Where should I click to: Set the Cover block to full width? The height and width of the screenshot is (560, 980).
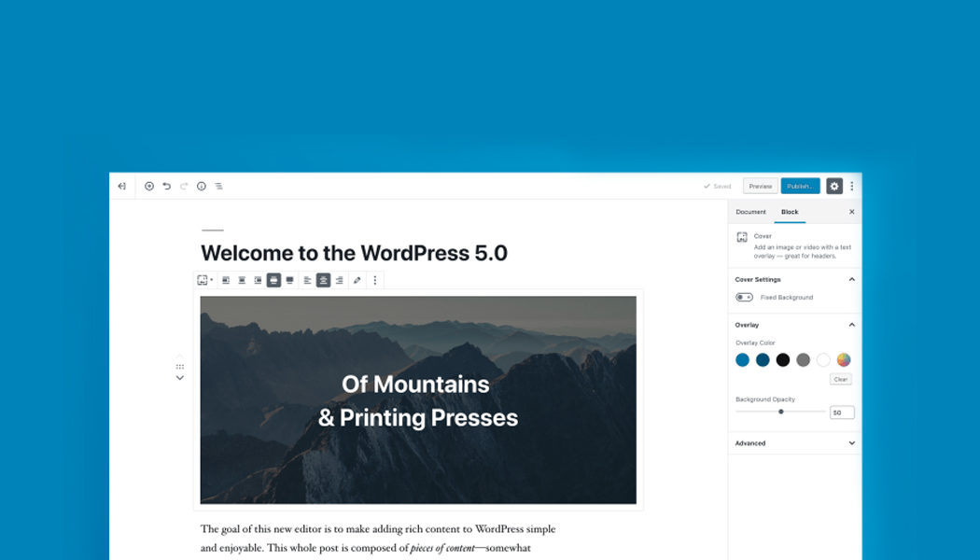point(289,281)
